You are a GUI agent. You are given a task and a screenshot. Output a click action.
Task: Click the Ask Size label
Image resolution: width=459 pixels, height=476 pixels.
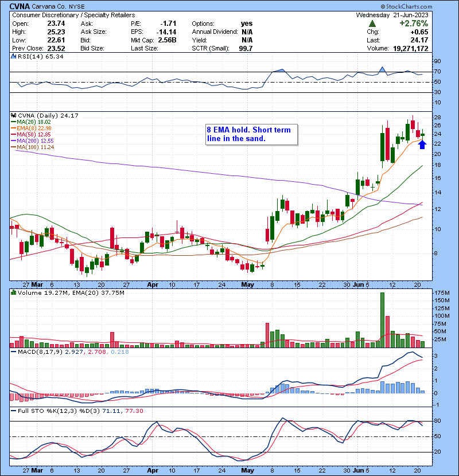coord(94,32)
